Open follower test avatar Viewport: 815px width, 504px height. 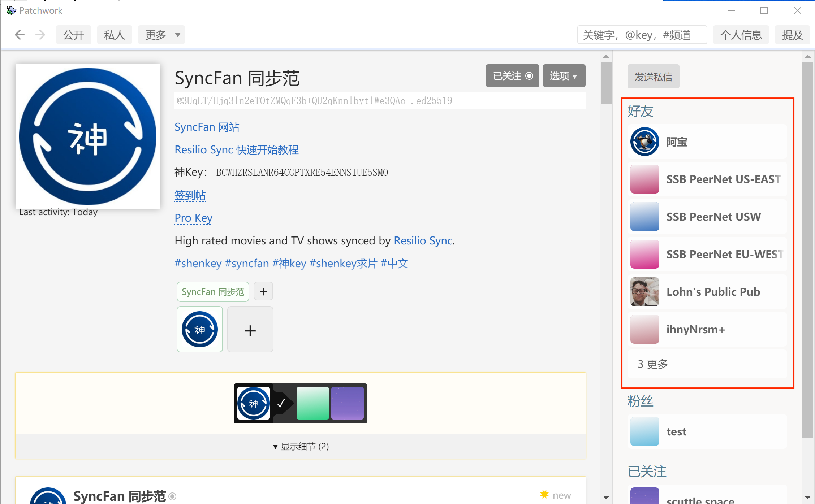[645, 431]
